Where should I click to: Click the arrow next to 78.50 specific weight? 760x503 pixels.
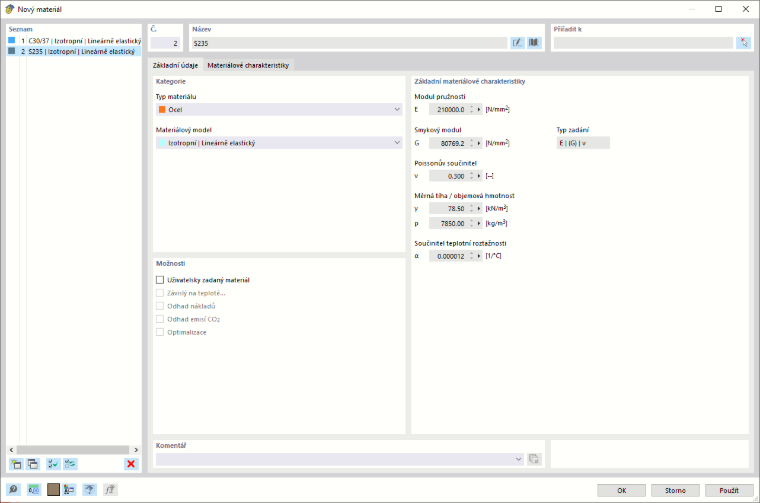(479, 208)
